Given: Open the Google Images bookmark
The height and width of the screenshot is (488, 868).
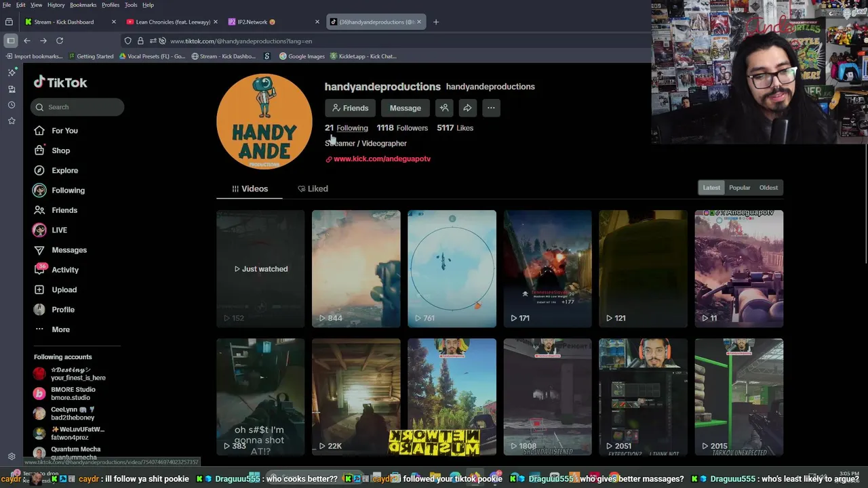Looking at the screenshot, I should 302,56.
